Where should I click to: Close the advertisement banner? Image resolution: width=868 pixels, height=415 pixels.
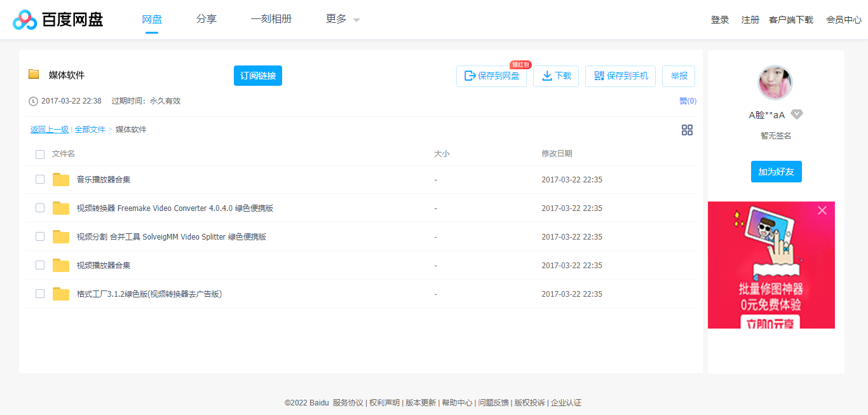click(822, 210)
